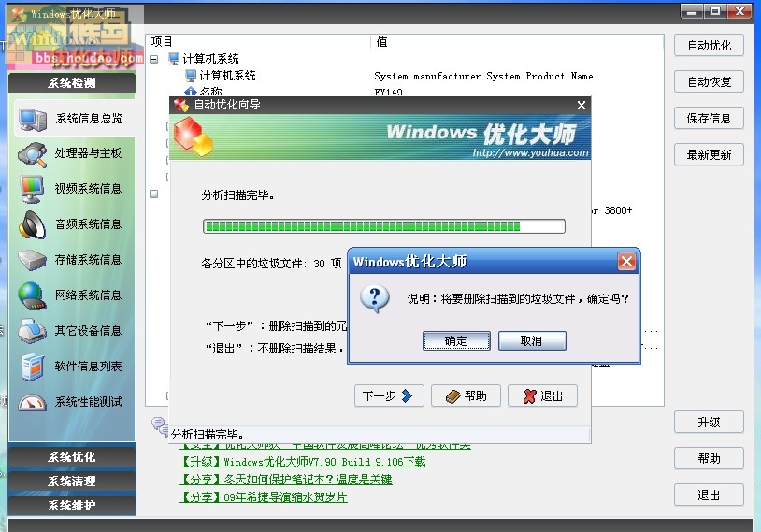Image resolution: width=761 pixels, height=532 pixels.
Task: Cancel deletion with the 取消 button
Action: (532, 340)
